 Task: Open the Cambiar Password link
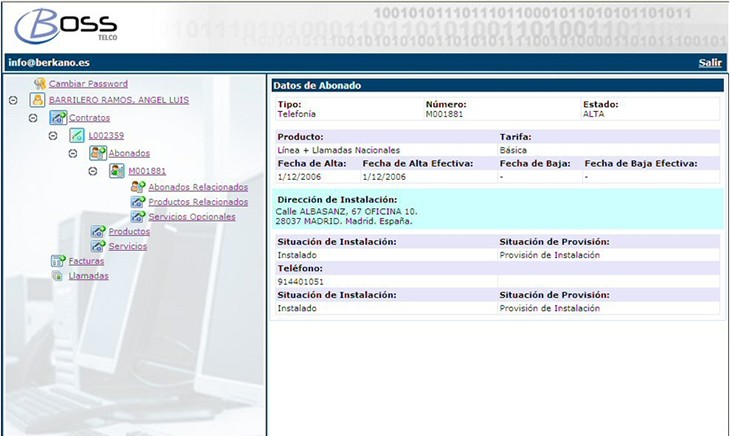point(88,84)
